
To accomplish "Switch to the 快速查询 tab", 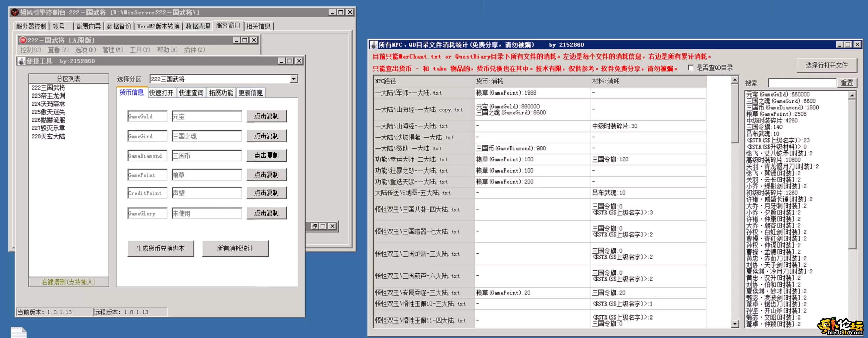I will coord(191,92).
